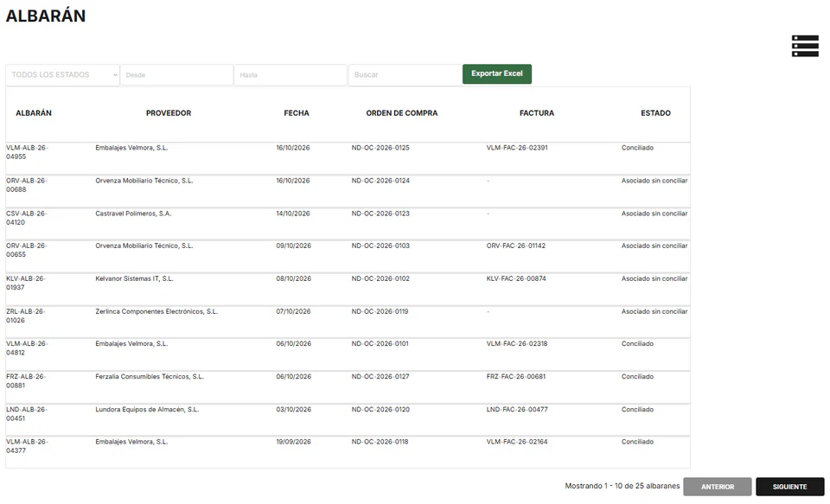Click purchase order ND-OC-2026-0123
The height and width of the screenshot is (504, 830).
[x=380, y=214]
